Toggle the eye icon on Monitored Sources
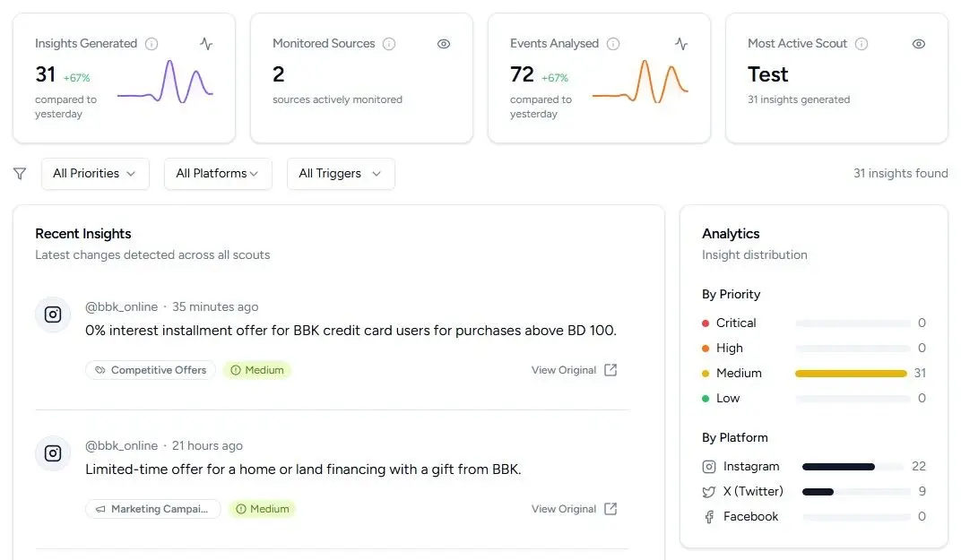Image resolution: width=961 pixels, height=560 pixels. click(444, 44)
